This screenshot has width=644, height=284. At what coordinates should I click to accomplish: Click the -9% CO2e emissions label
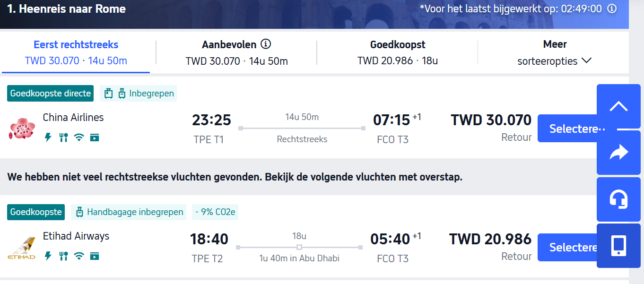coord(215,212)
